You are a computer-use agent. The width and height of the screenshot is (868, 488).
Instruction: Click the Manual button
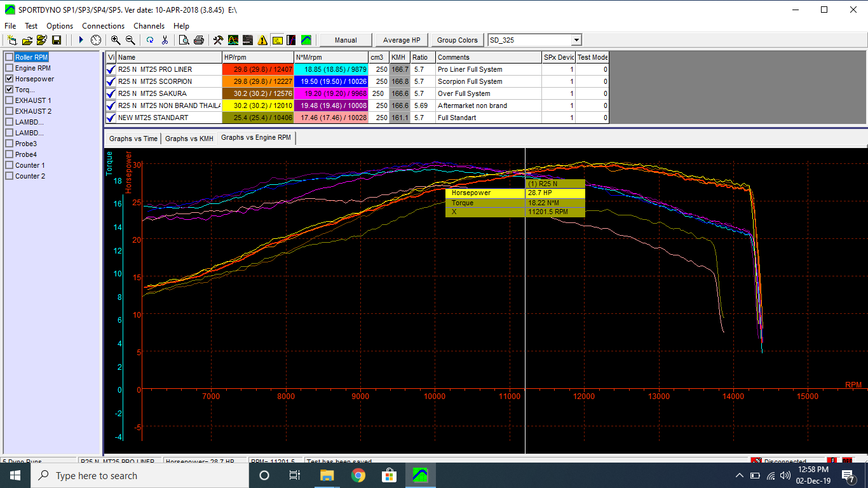[x=346, y=40]
